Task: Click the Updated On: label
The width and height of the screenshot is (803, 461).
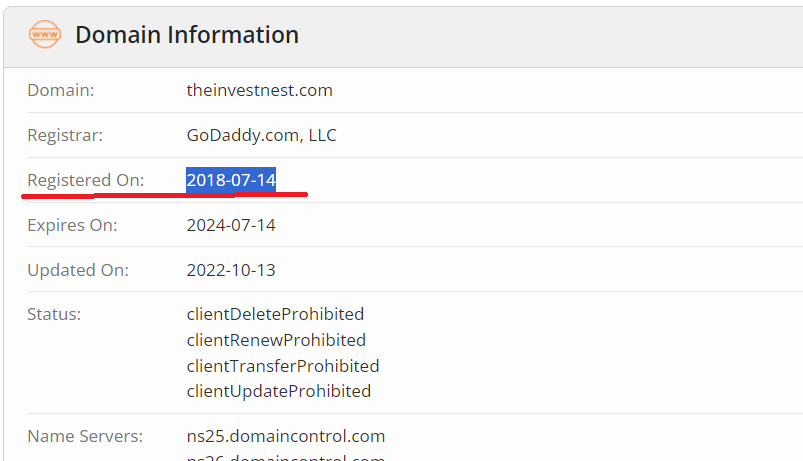Action: 78,270
